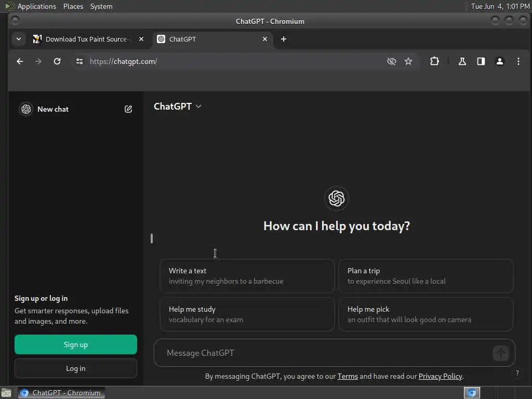The width and height of the screenshot is (532, 399).
Task: Open the Places menu
Action: [x=73, y=6]
